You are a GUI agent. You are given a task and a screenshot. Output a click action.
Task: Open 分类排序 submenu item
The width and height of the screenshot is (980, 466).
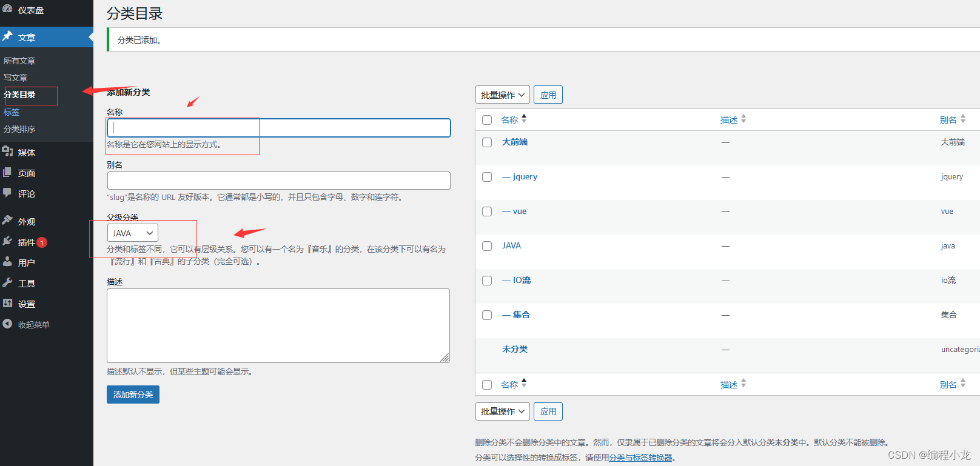point(19,129)
